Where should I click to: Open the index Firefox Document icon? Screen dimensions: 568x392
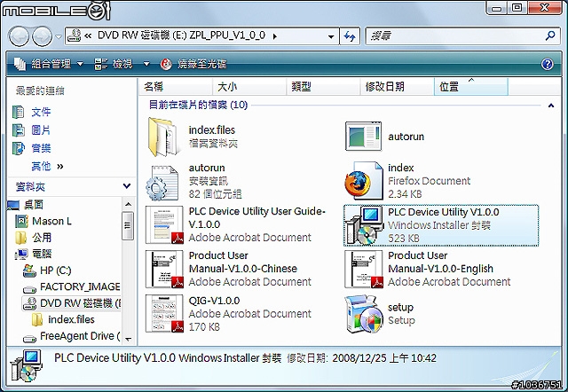(x=364, y=181)
